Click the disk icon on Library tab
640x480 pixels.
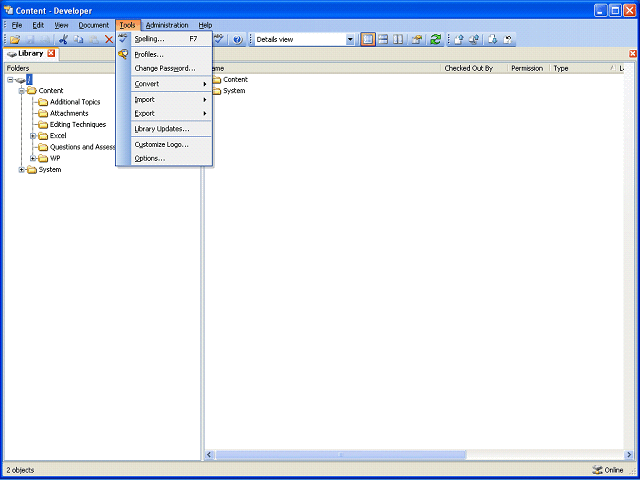12,54
